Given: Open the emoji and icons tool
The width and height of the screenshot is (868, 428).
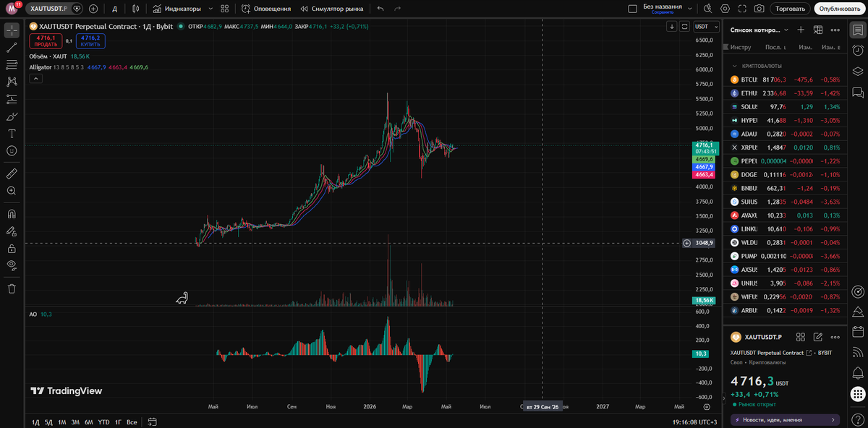Looking at the screenshot, I should (12, 150).
